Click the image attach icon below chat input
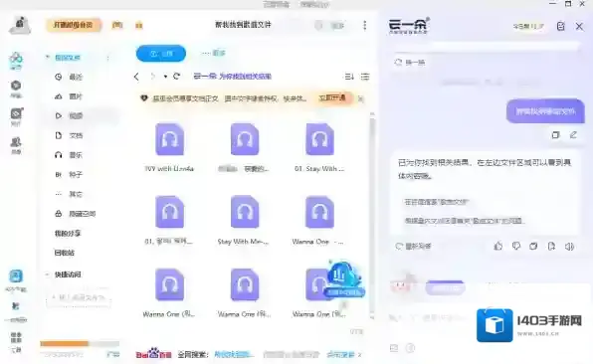The image size is (593, 364). 394,348
